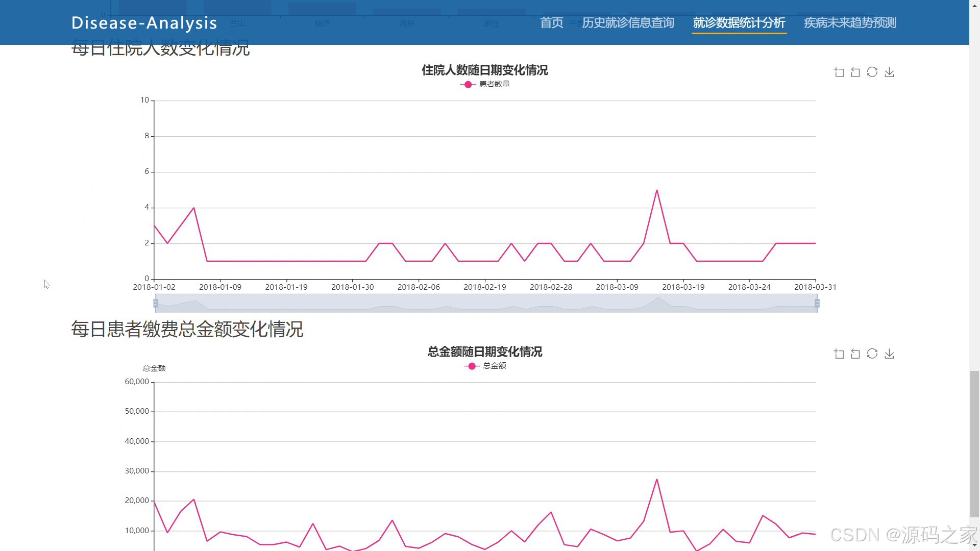Toggle the 总金额 legend series
The height and width of the screenshot is (551, 980).
tap(485, 366)
